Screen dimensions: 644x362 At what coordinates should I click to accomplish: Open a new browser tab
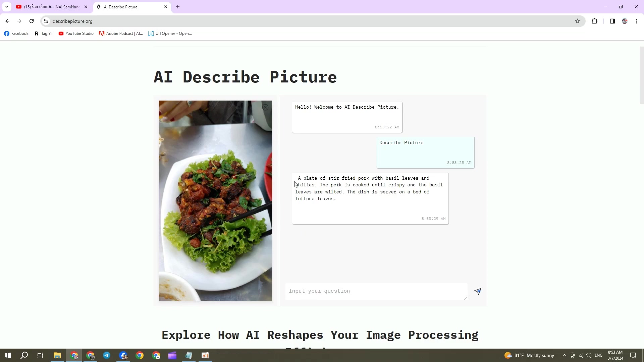[178, 7]
